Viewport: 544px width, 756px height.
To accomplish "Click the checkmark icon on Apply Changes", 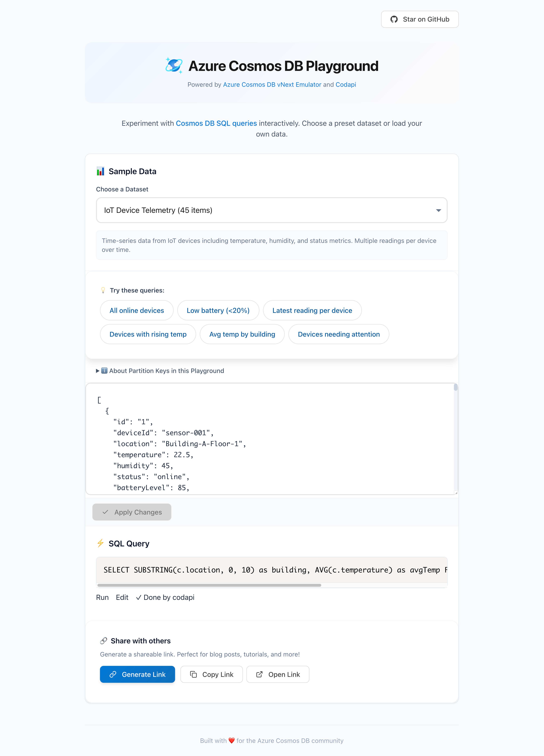I will tap(105, 512).
